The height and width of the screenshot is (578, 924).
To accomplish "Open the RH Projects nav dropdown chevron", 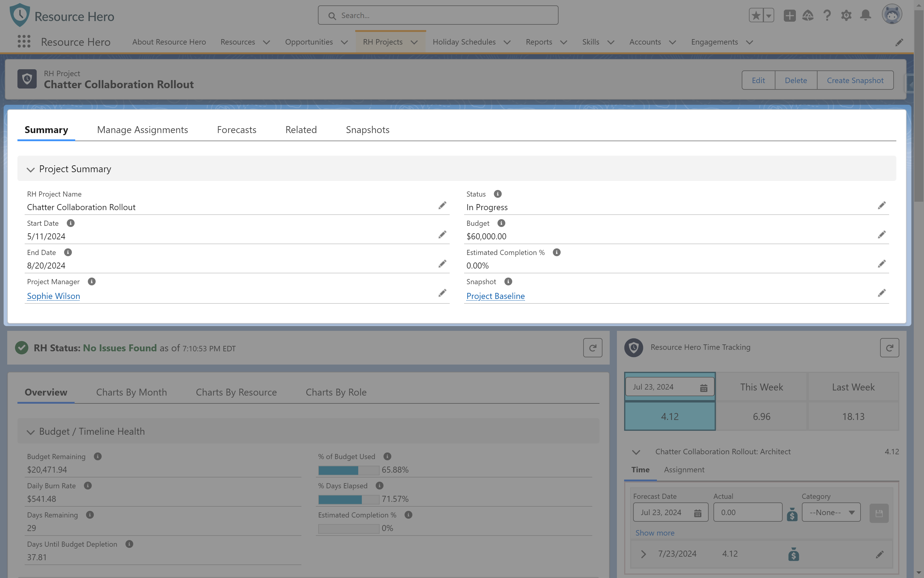I will pos(414,42).
